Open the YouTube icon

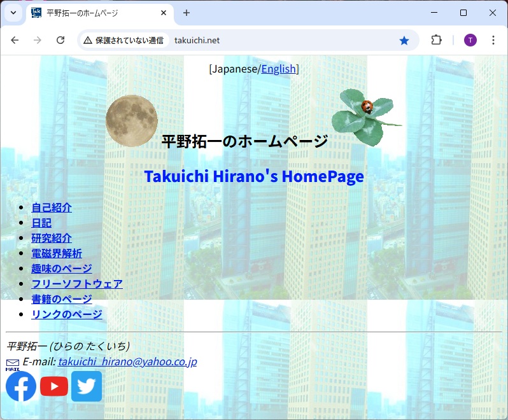click(x=54, y=386)
